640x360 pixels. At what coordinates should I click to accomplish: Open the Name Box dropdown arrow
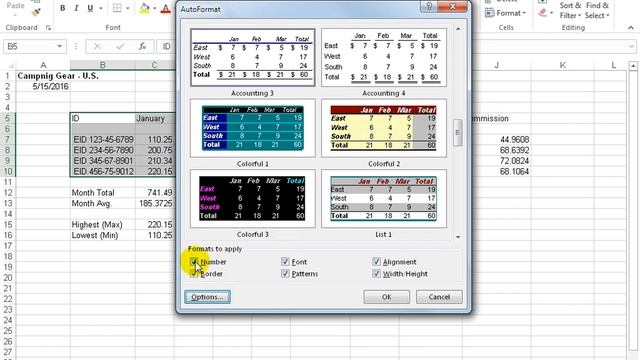pos(60,47)
